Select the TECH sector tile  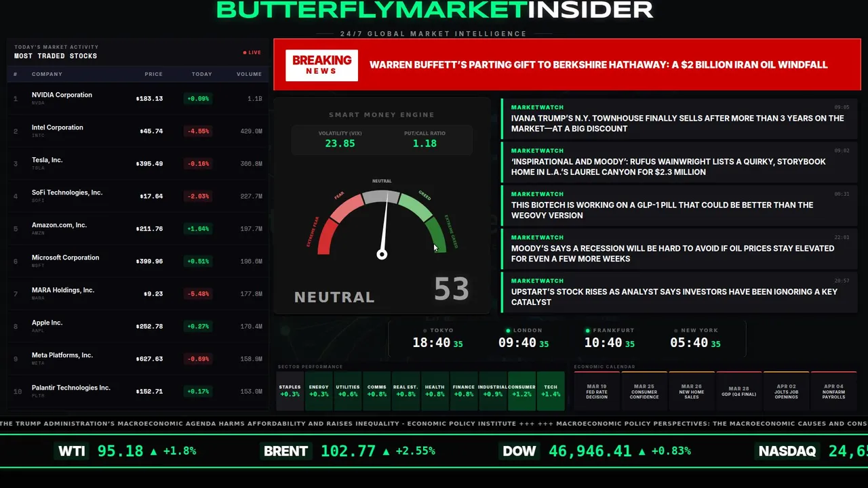coord(551,391)
